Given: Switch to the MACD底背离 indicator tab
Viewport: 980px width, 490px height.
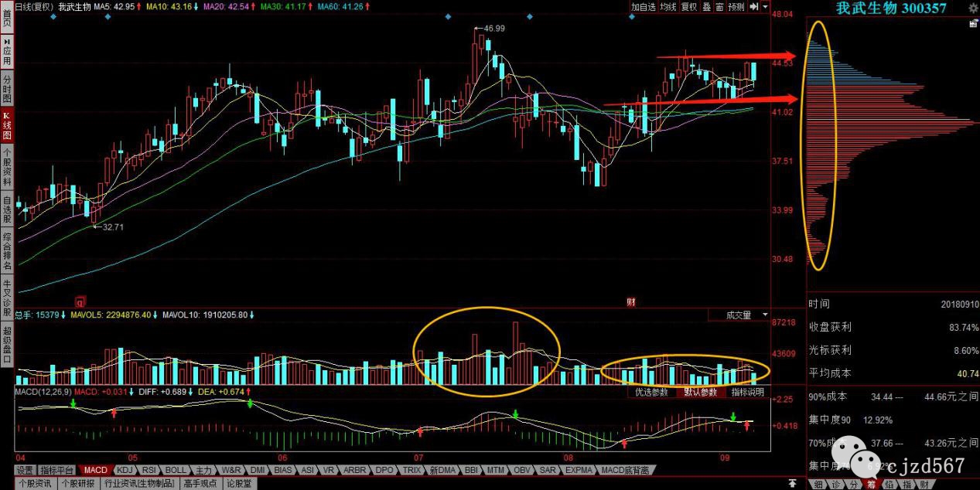Looking at the screenshot, I should (x=626, y=470).
